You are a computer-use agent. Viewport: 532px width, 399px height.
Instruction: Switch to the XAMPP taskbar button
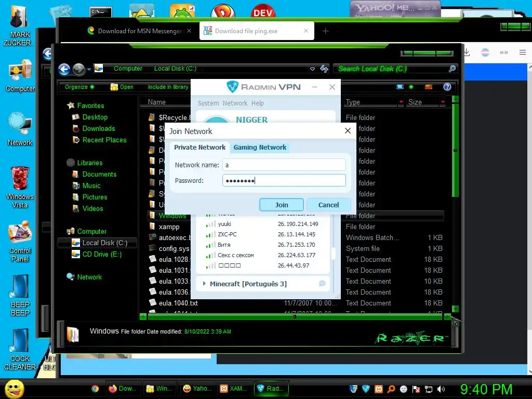coord(233,389)
